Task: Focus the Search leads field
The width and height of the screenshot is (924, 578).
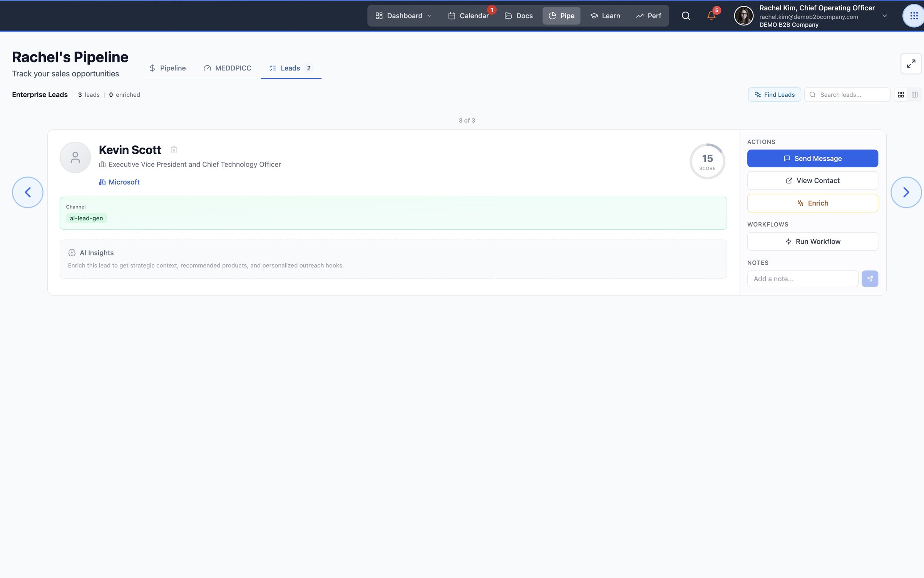Action: 847,95
